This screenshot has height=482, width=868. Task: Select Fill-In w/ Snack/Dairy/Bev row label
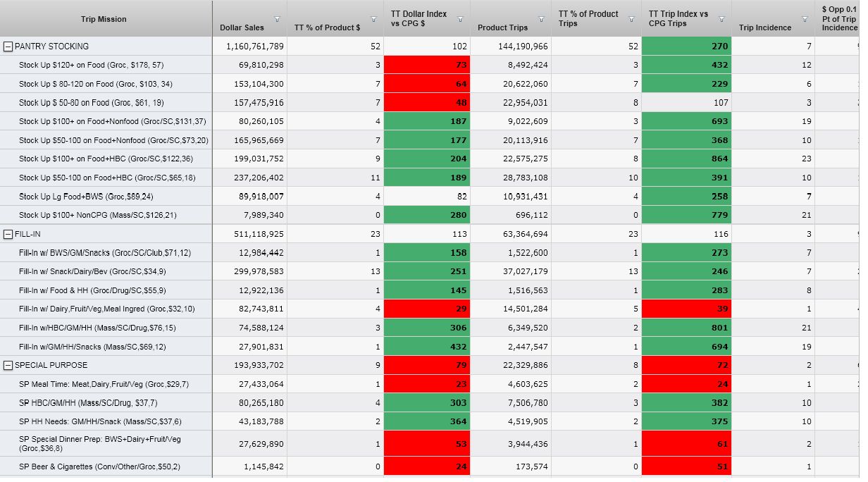point(92,271)
